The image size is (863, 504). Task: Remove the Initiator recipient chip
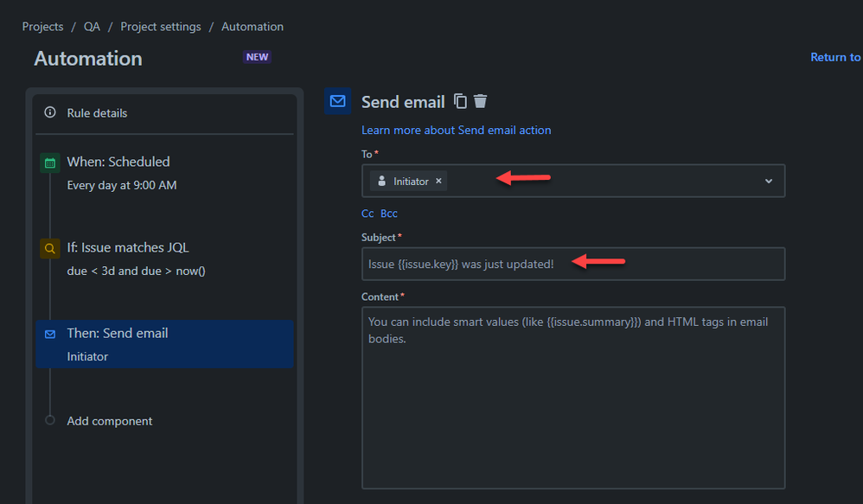[x=437, y=181]
